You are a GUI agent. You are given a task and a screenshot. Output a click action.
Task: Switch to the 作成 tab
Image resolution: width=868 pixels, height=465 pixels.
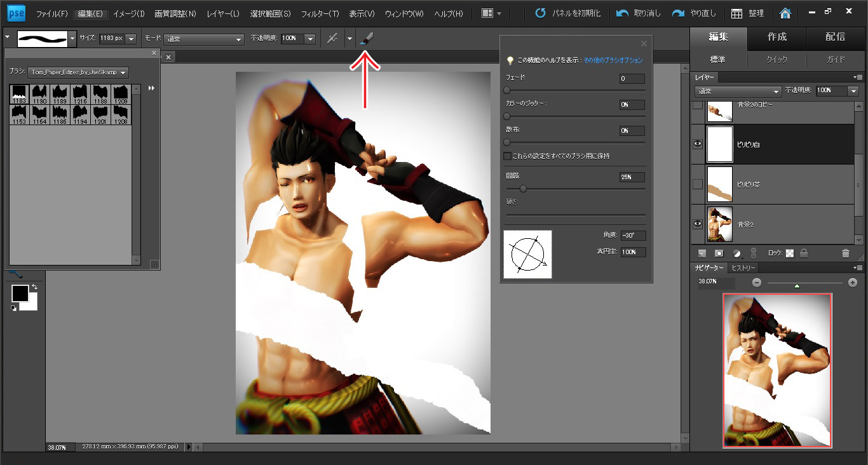click(x=777, y=37)
